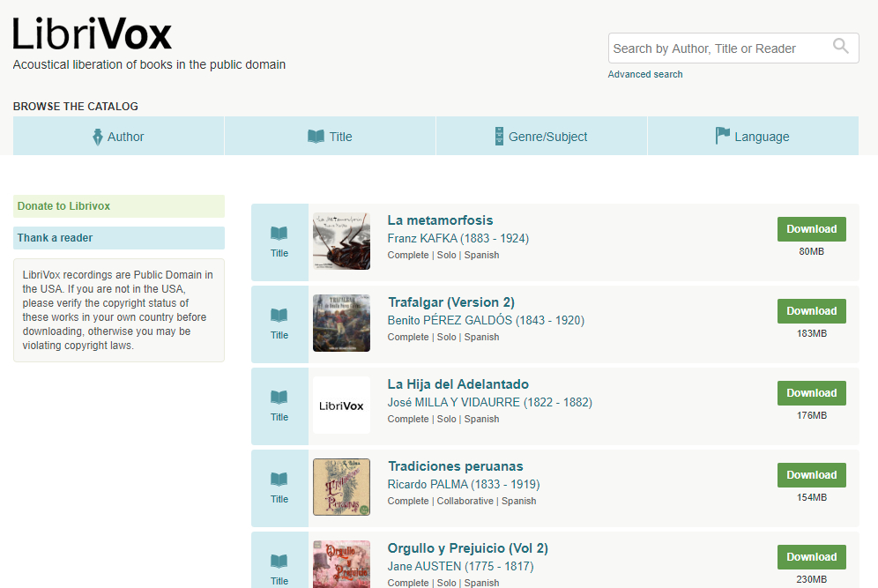This screenshot has width=878, height=588.
Task: Open author Ricardo PALMA link
Action: point(464,484)
